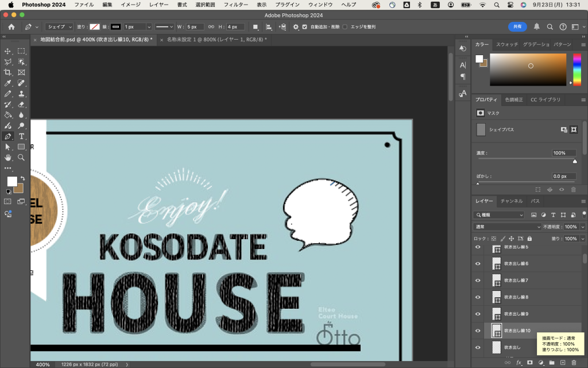Select the Horizontal Type tool
The image size is (588, 368).
21,136
